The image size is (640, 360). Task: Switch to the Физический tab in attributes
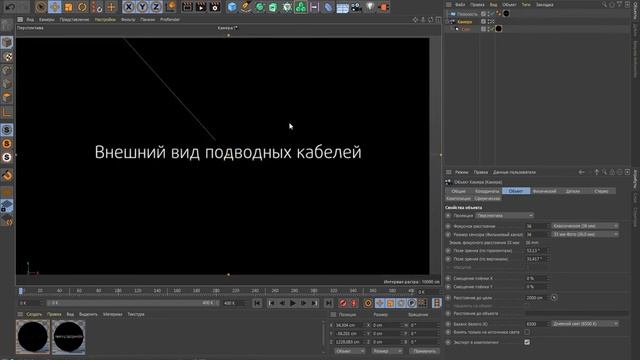click(x=544, y=191)
